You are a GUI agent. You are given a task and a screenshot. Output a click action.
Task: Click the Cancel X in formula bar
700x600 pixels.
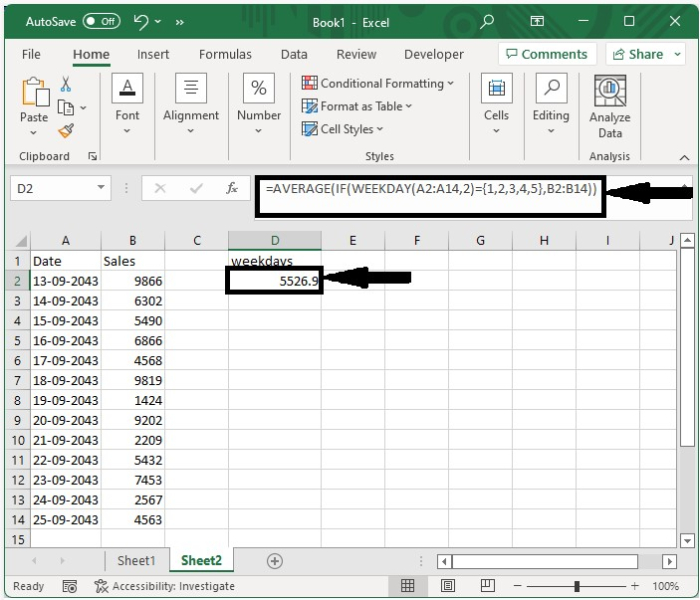pos(160,188)
